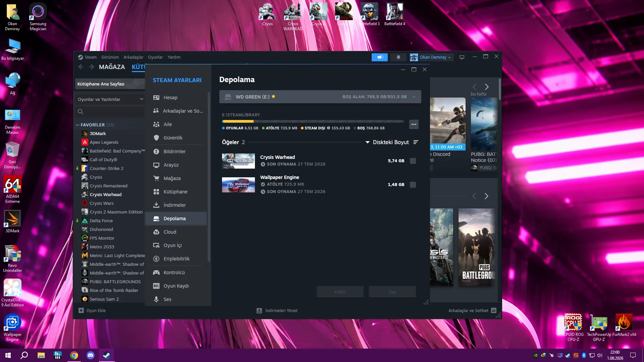644x362 pixels.
Task: Expand Oyunlar ve Yazılımlar filter dropdown
Action: [110, 99]
